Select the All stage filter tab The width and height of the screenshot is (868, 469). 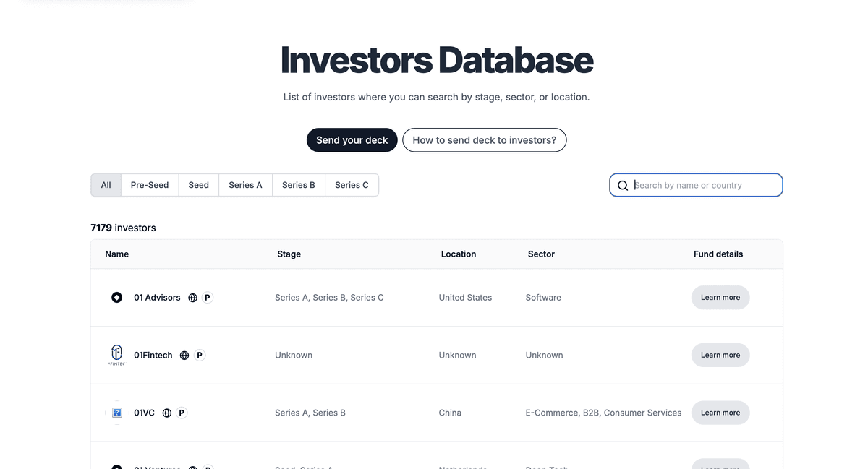click(x=106, y=185)
